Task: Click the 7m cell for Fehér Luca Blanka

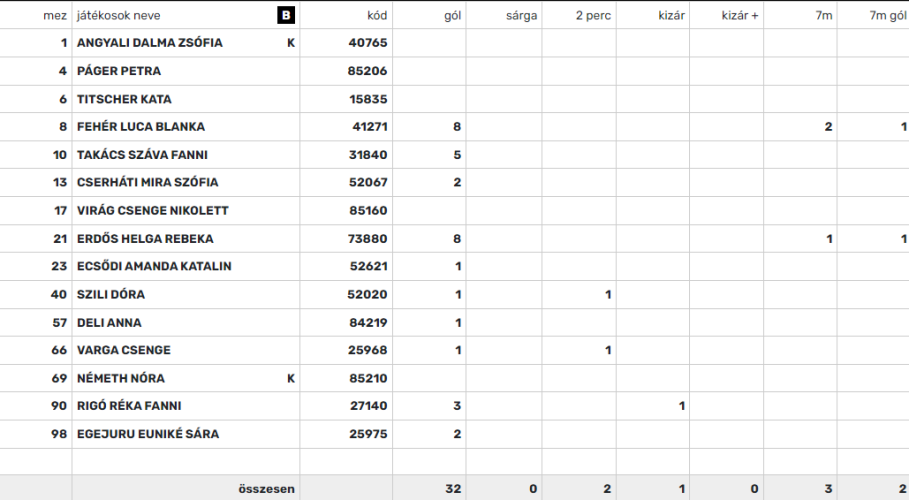Action: (x=800, y=126)
